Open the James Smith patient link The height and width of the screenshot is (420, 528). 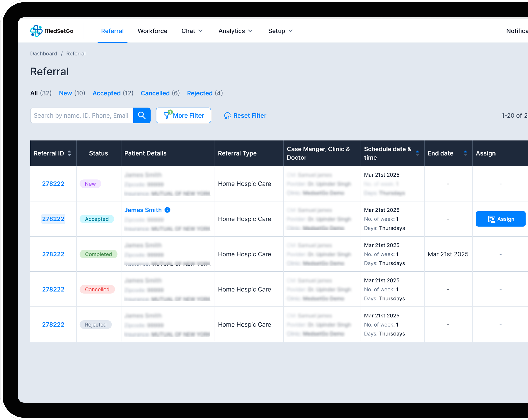(143, 210)
